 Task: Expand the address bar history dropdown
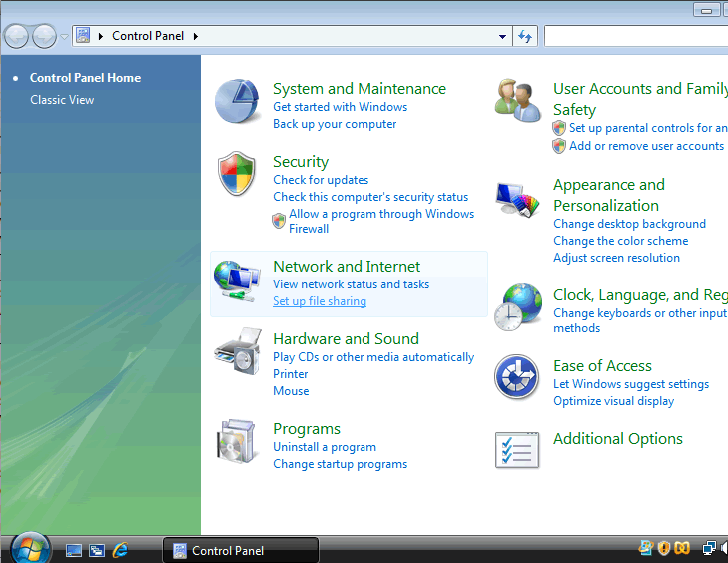coord(503,37)
